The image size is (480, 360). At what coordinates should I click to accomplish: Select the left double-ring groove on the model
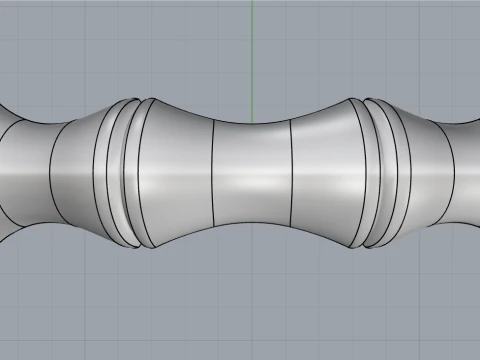tap(125, 173)
